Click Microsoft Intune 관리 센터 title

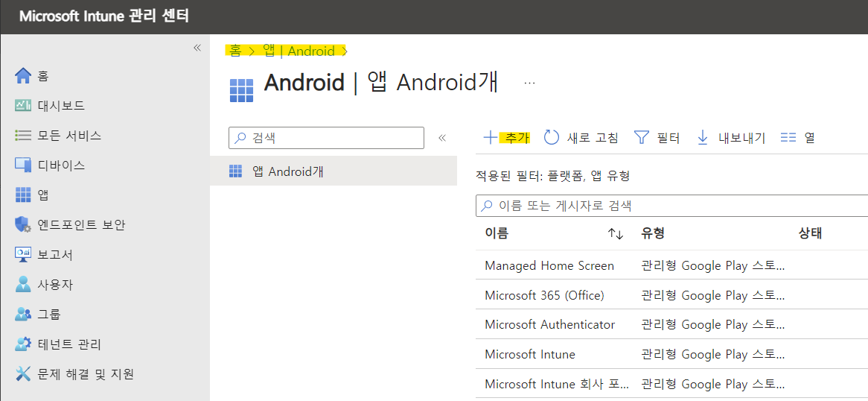104,16
